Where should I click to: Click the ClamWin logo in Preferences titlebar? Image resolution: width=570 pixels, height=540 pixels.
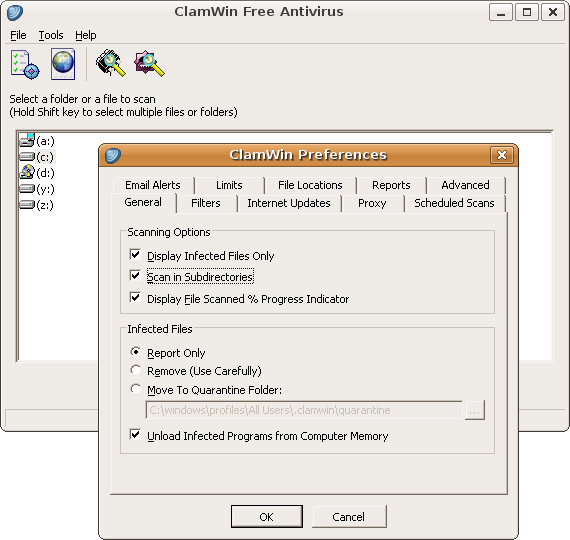pos(113,155)
